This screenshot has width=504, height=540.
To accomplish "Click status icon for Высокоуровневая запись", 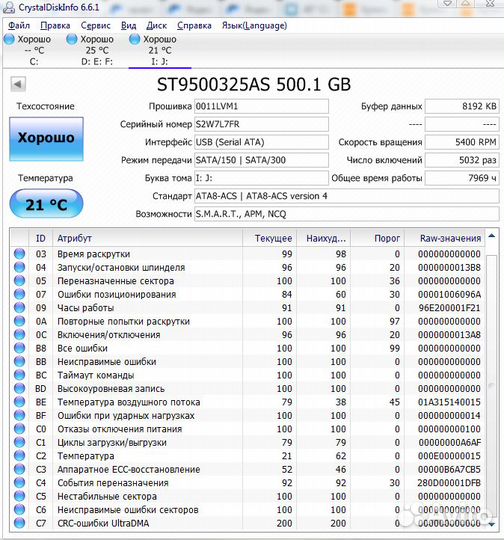I will 20,388.
